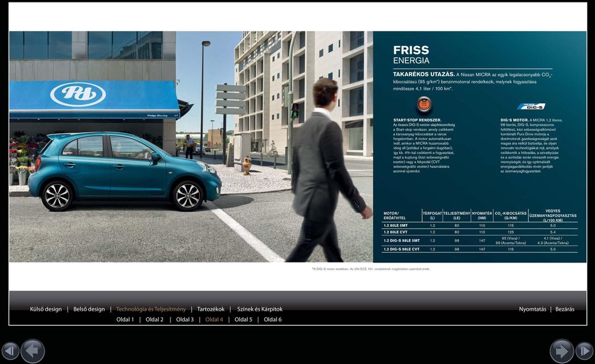The width and height of the screenshot is (595, 364).
Task: Open the Színek és Kárpitok section
Action: click(x=260, y=309)
